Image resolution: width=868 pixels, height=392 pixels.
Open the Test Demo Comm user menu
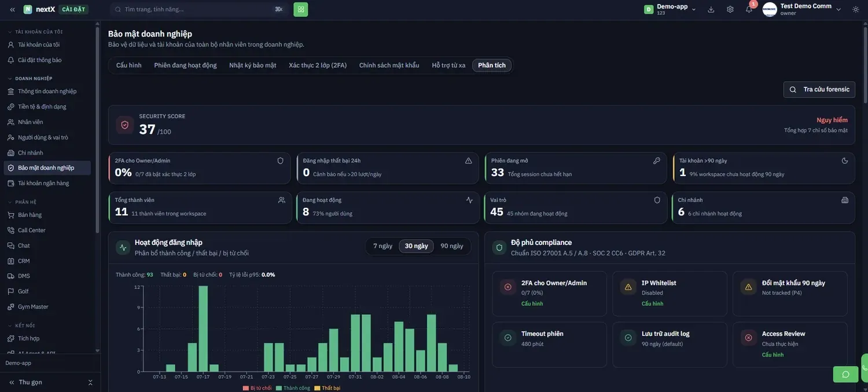click(802, 9)
